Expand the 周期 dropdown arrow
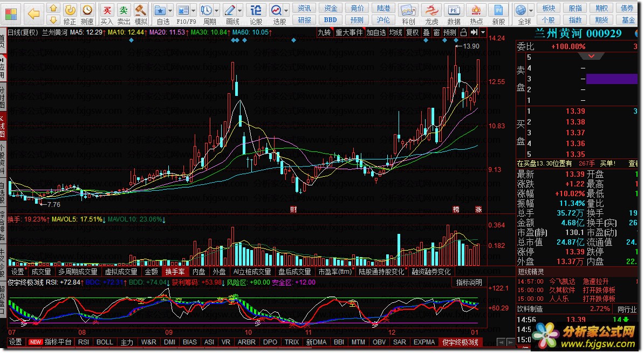The image size is (644, 353). [x=217, y=11]
